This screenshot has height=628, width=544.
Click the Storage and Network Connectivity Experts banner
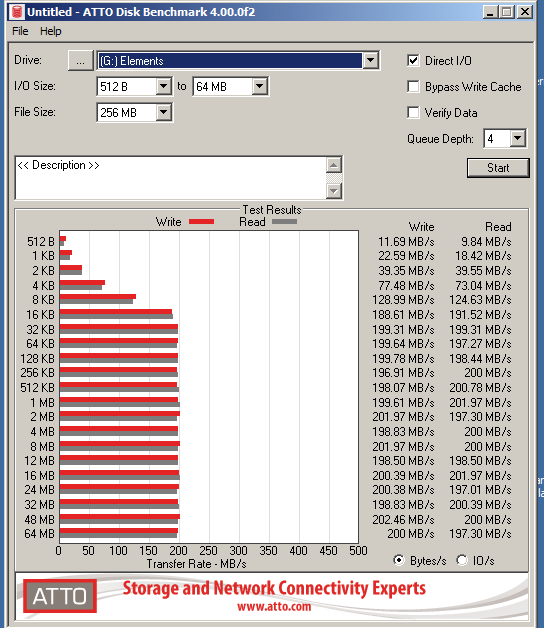pyautogui.click(x=274, y=588)
